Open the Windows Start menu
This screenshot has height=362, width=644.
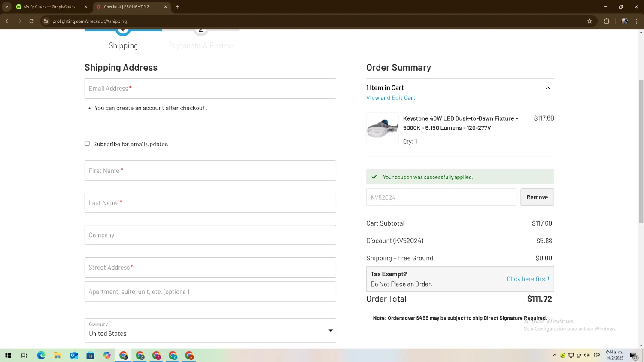[8, 356]
